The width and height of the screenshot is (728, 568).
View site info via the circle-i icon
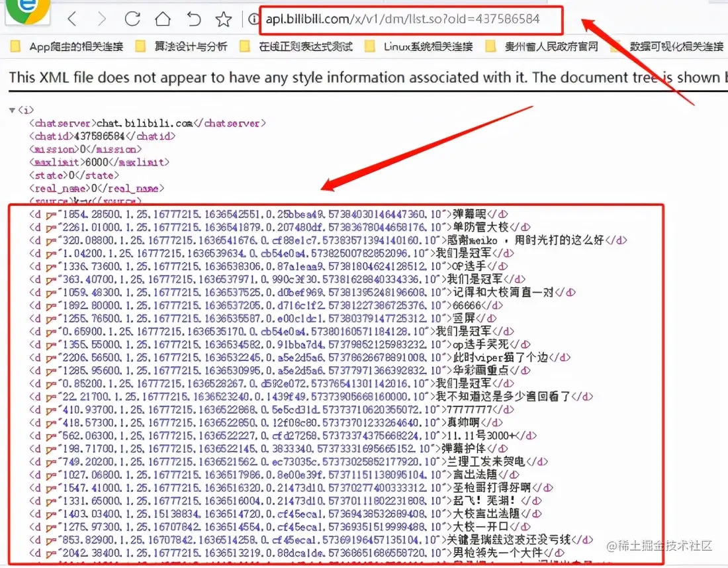(253, 19)
